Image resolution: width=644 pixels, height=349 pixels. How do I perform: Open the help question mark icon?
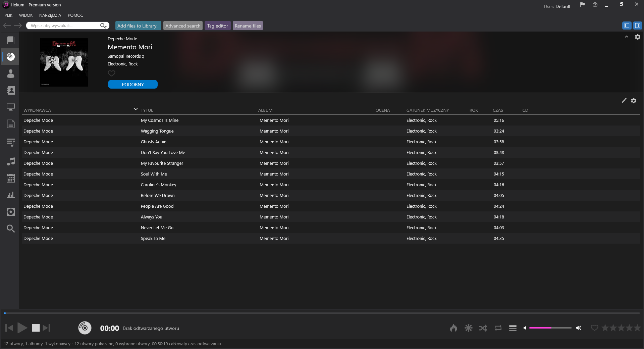pyautogui.click(x=595, y=5)
